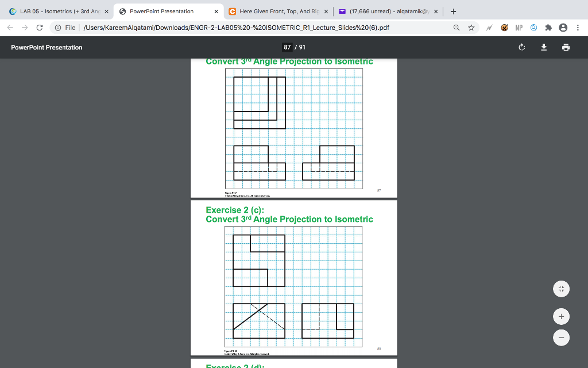
Task: Edit the page number field showing 87
Action: (286, 47)
